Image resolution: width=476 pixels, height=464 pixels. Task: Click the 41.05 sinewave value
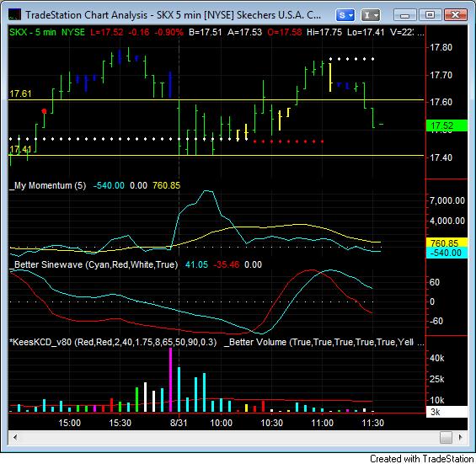click(x=196, y=264)
